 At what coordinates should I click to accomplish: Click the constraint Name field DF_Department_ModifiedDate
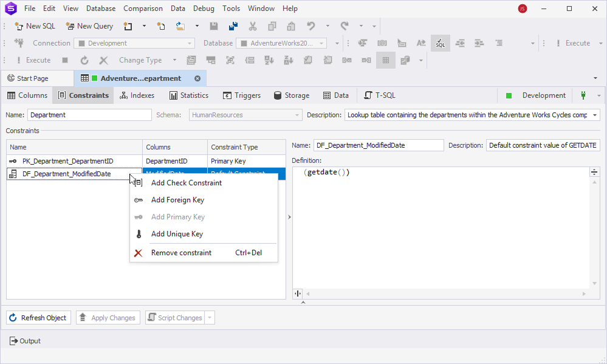[x=379, y=146]
